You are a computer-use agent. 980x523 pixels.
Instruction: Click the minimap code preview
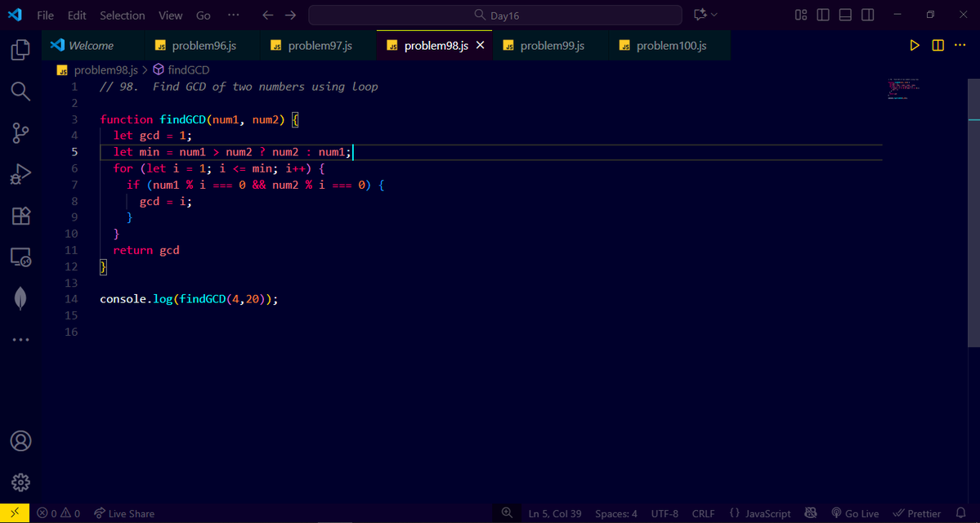(x=903, y=89)
